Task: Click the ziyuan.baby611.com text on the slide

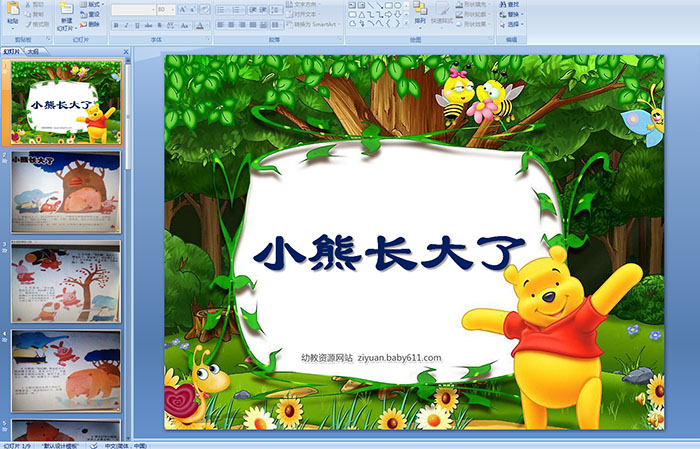Action: click(x=399, y=358)
